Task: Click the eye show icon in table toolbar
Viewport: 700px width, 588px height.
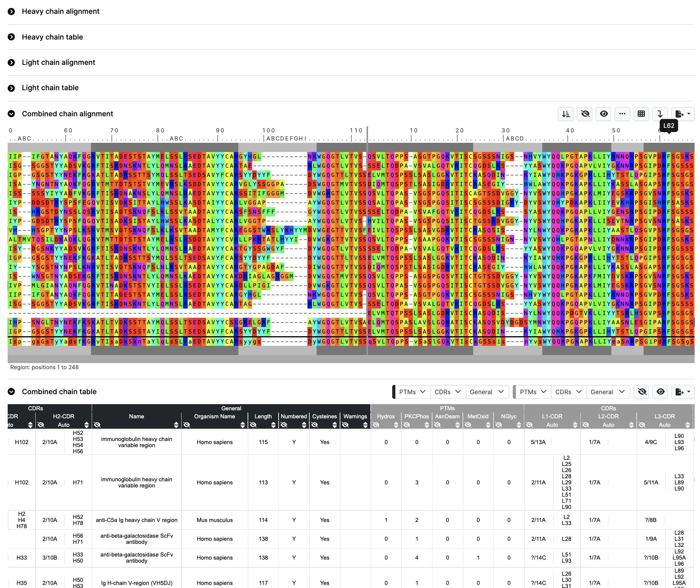Action: tap(660, 392)
